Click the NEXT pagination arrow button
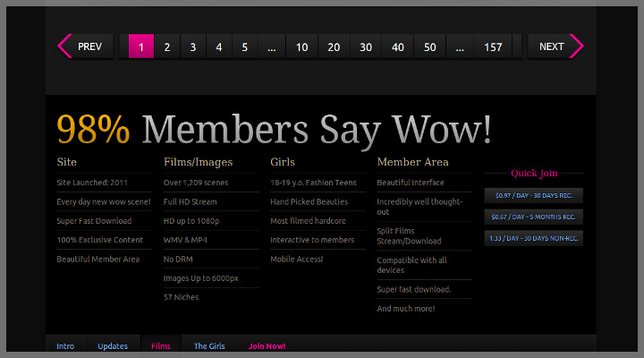 tap(555, 47)
